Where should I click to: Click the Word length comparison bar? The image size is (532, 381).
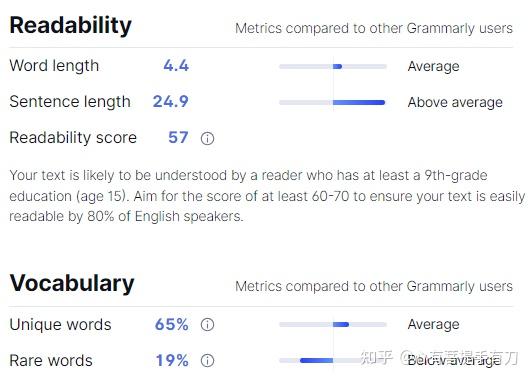coord(333,66)
